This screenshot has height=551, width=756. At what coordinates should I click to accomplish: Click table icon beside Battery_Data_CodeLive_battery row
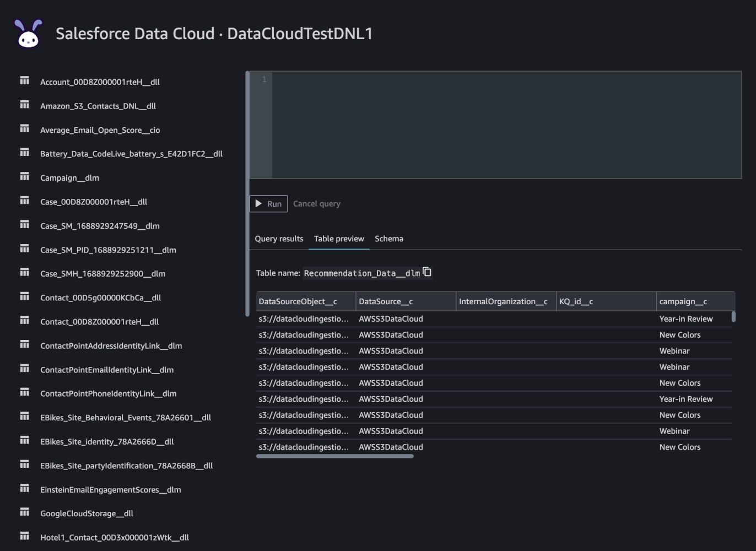tap(25, 152)
